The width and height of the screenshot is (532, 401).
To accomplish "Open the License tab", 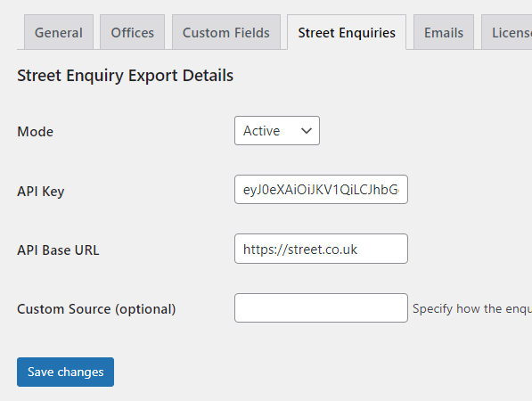I will tap(507, 33).
